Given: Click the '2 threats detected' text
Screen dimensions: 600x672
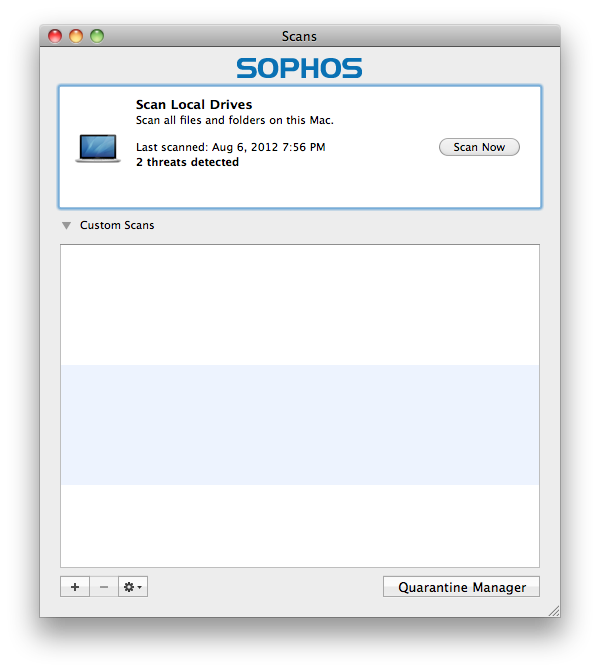Looking at the screenshot, I should (187, 162).
